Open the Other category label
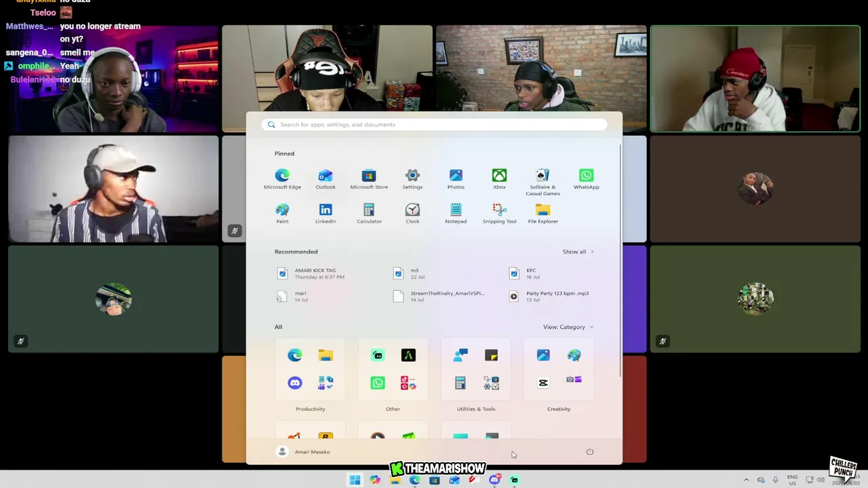Viewport: 868px width, 488px height. pyautogui.click(x=393, y=409)
